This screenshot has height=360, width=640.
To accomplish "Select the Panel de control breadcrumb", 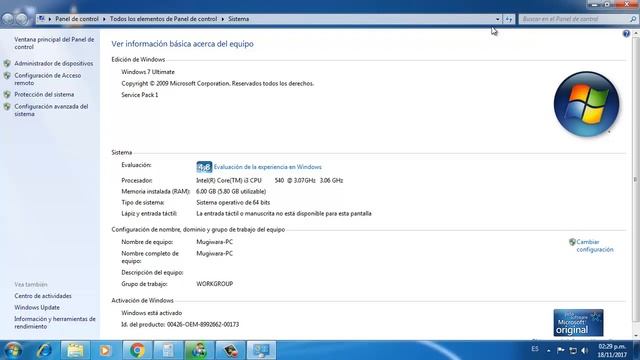I will pyautogui.click(x=77, y=19).
